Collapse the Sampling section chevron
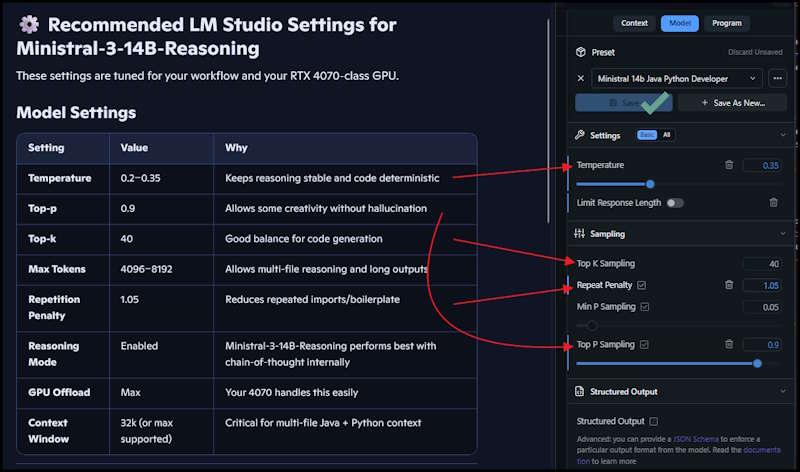This screenshot has width=800, height=472. (783, 234)
